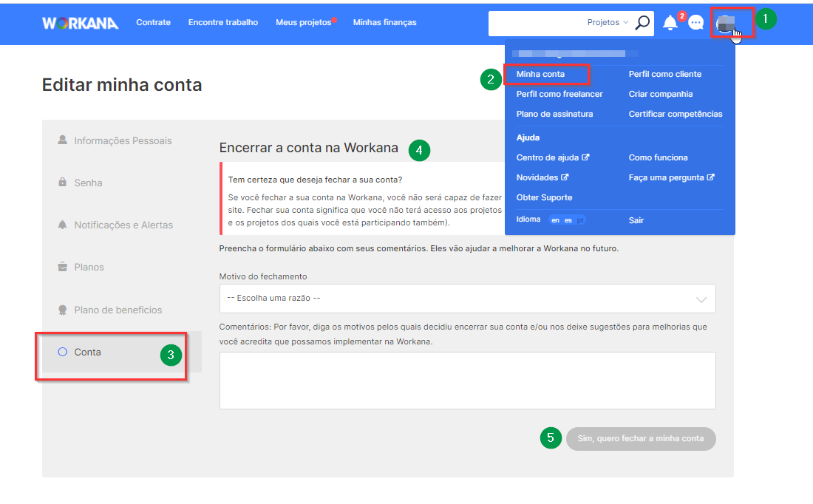813x504 pixels.
Task: Open the Novidades link
Action: click(x=542, y=177)
